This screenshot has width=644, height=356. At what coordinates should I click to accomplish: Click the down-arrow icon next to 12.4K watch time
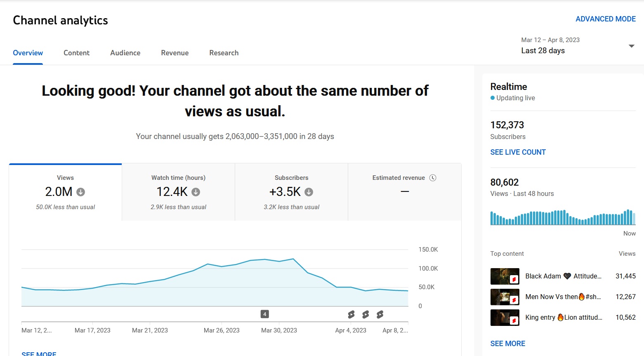pyautogui.click(x=196, y=192)
